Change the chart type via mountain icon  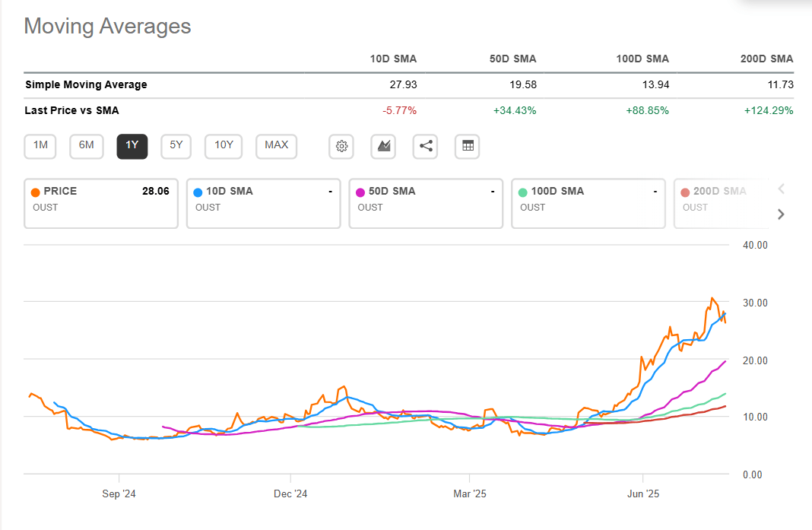click(x=382, y=146)
